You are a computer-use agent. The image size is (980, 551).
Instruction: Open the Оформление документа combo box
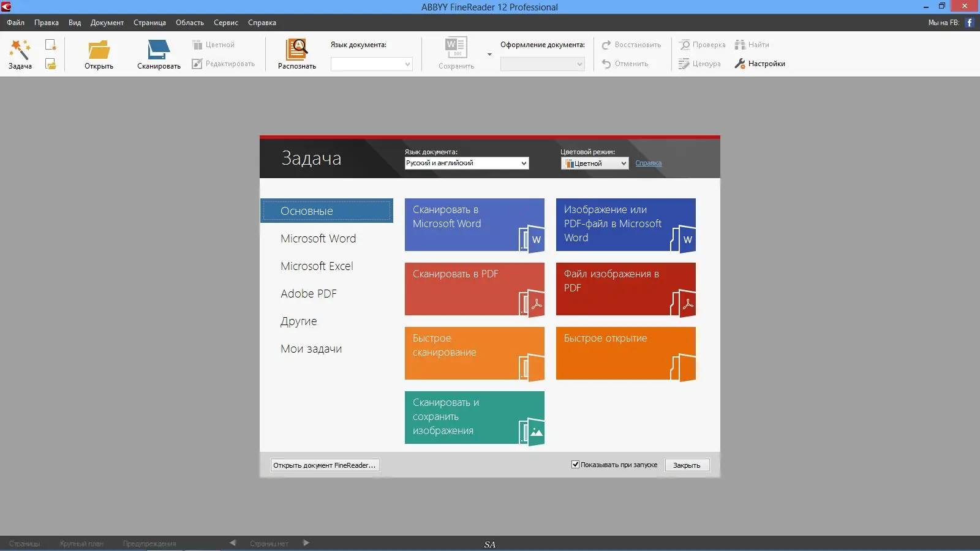pyautogui.click(x=543, y=64)
